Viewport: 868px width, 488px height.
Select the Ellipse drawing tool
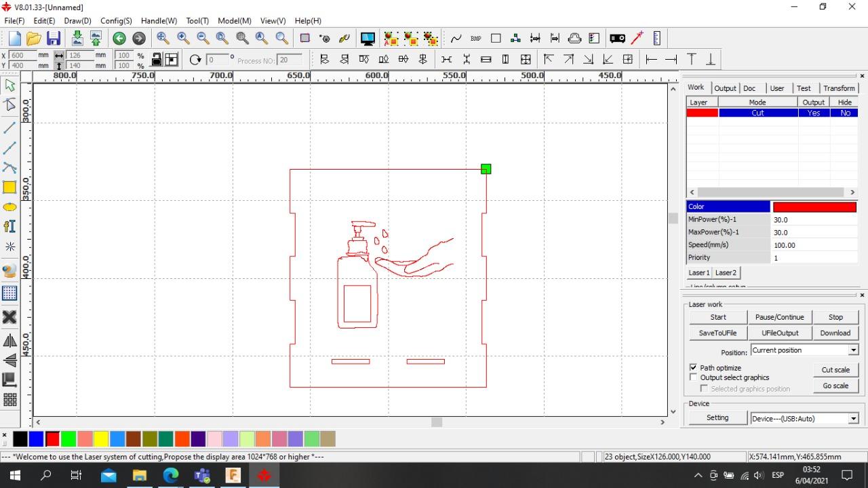9,207
